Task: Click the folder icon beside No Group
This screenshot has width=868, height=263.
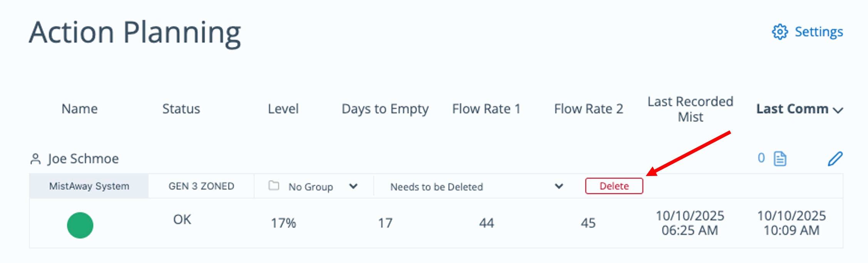Action: point(274,186)
